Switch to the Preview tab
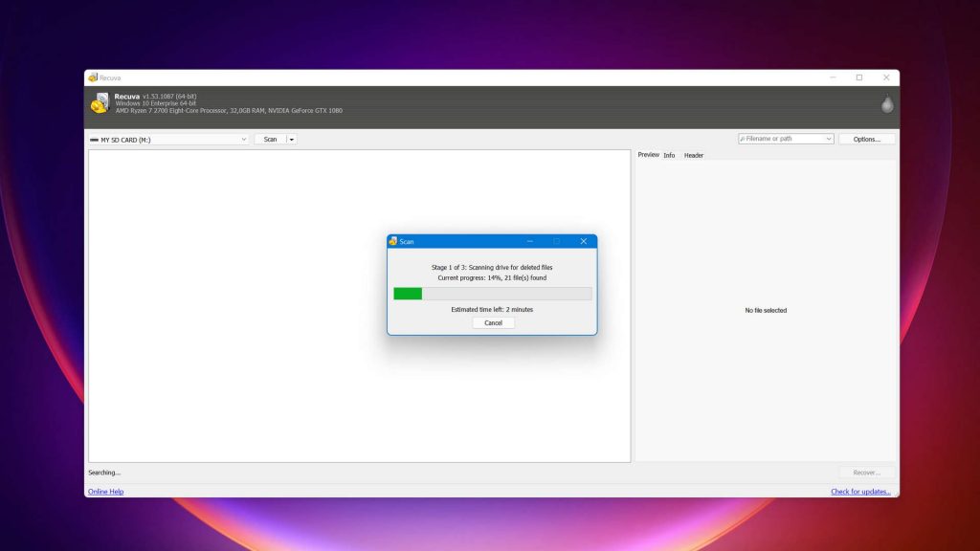The image size is (980, 551). pyautogui.click(x=648, y=155)
